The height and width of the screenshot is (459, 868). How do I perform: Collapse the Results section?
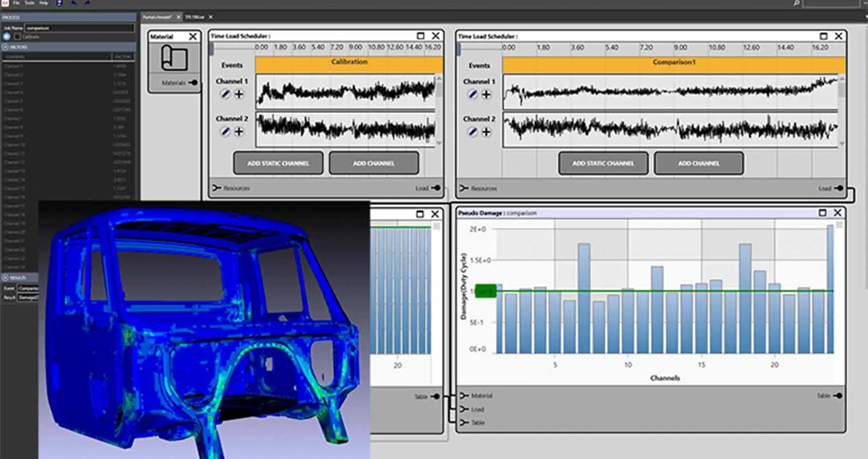click(x=5, y=278)
